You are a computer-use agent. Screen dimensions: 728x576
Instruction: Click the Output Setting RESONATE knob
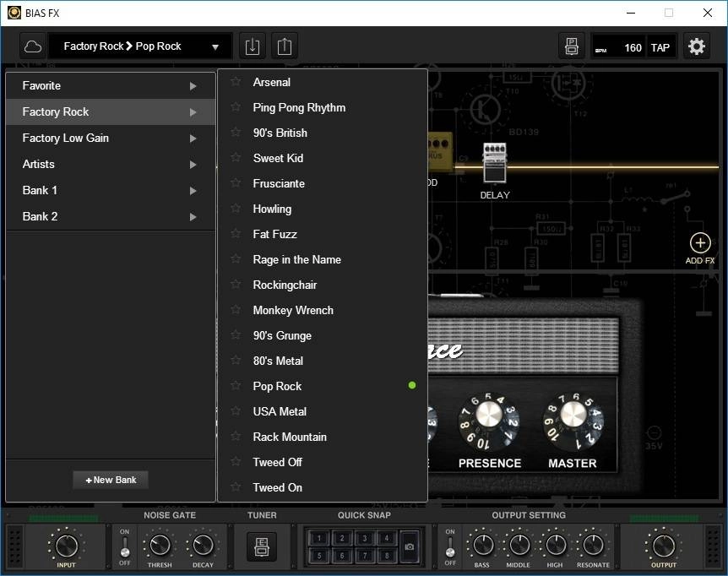tap(593, 545)
